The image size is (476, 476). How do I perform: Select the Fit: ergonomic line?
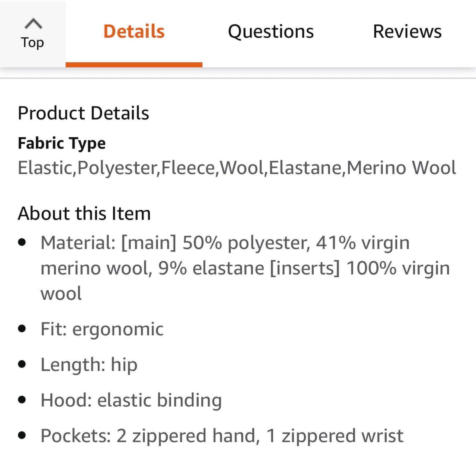[102, 329]
